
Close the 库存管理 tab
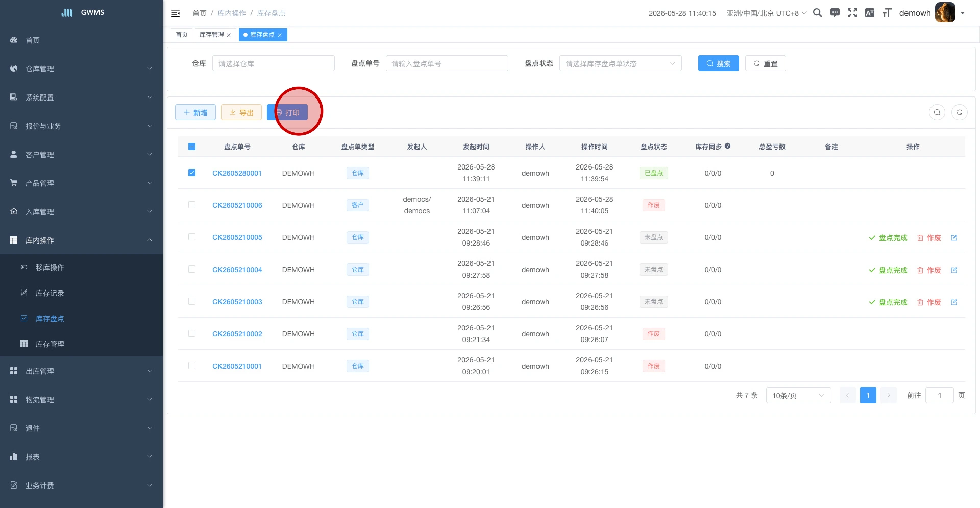229,35
